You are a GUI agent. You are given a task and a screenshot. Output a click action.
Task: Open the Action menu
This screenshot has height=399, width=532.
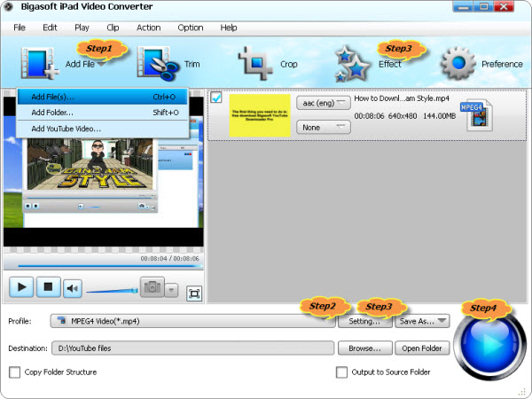click(x=149, y=27)
